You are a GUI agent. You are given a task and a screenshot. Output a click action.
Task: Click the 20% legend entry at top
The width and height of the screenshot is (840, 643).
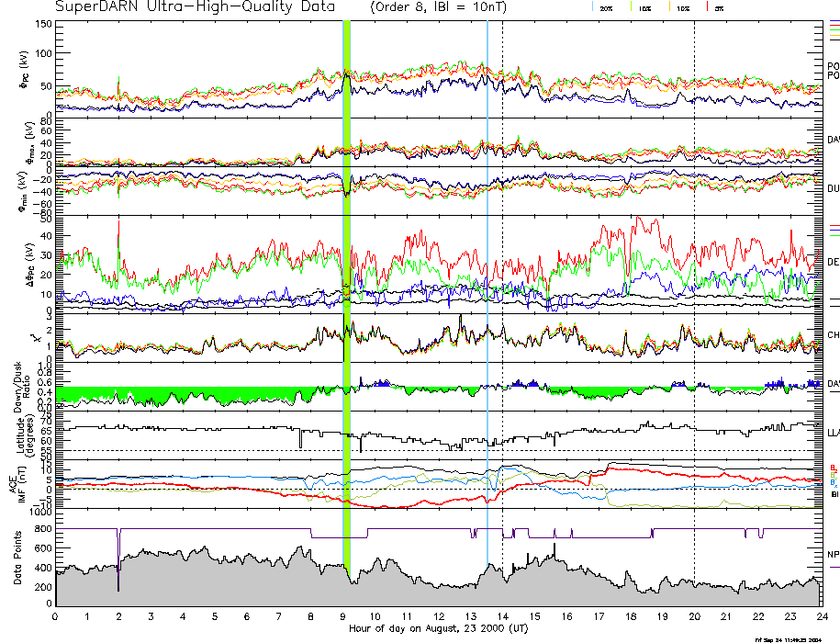tap(606, 7)
